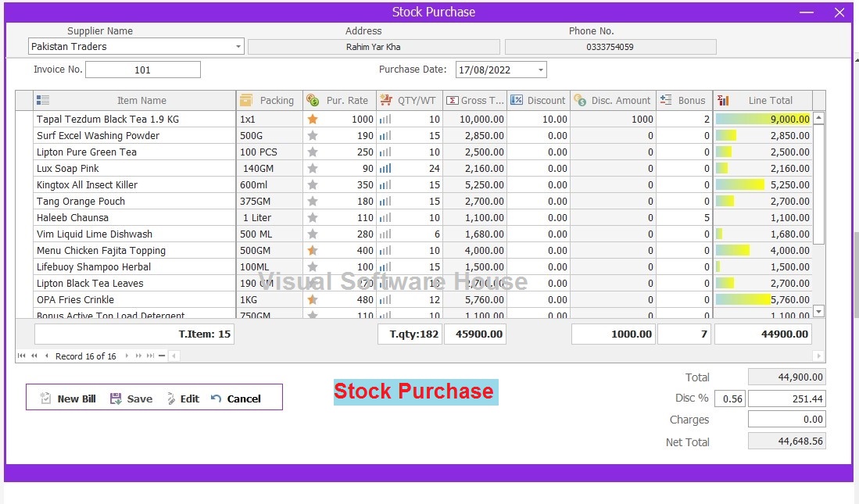Select the Lipton Pure Green Tea item cell
Screen dimensions: 859x504
[134, 152]
